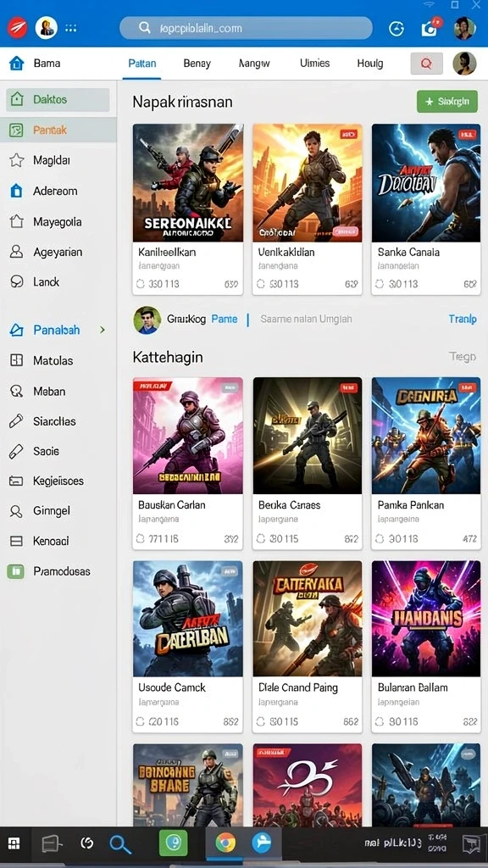Click the Napak rimasnan heading
The width and height of the screenshot is (488, 868).
coord(183,102)
